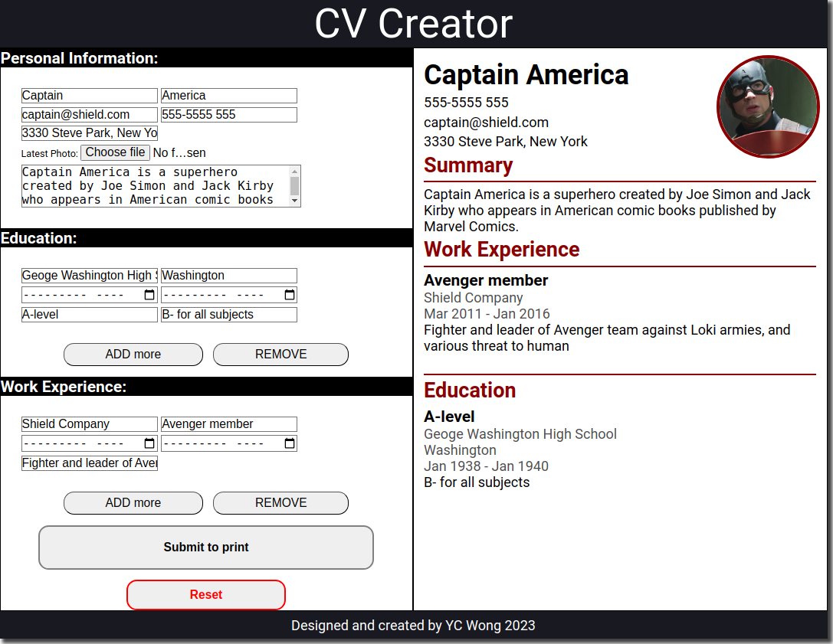Click the address field 3330 Steve Park
The image size is (833, 644).
(89, 132)
